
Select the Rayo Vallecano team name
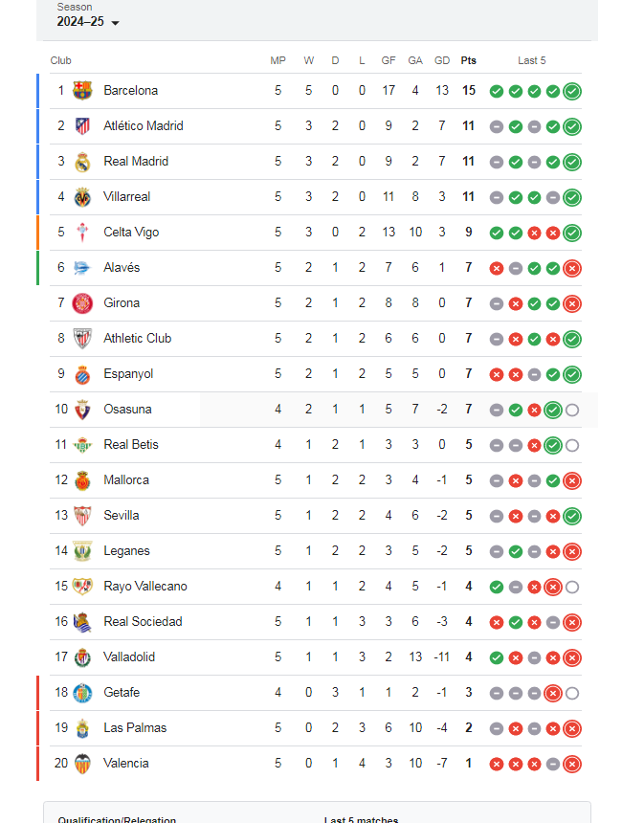144,587
